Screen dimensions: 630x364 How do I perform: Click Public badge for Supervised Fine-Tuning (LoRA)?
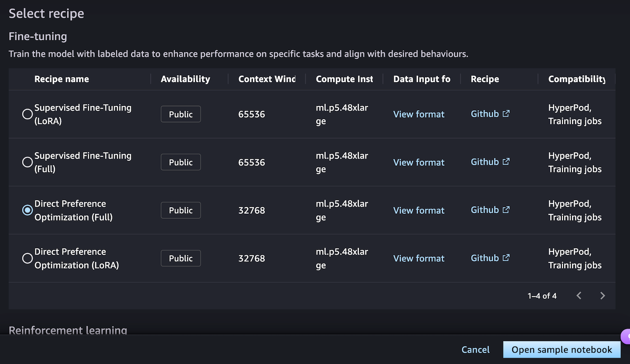pos(181,114)
